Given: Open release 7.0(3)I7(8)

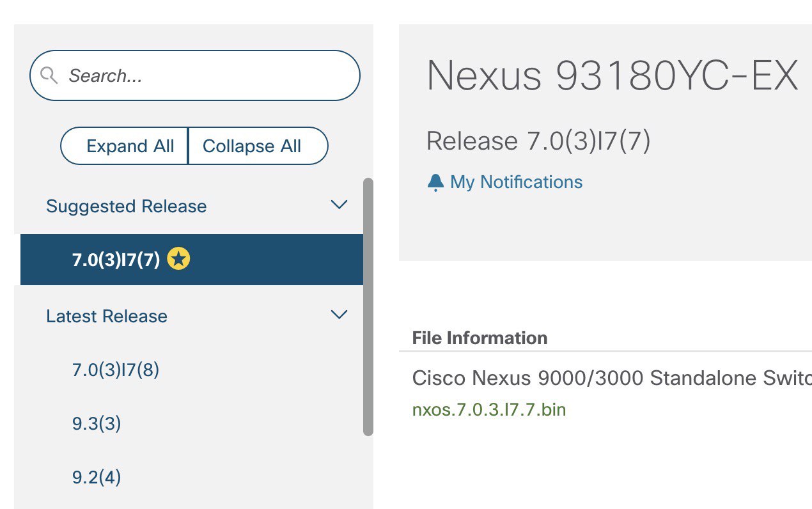Looking at the screenshot, I should [x=116, y=370].
